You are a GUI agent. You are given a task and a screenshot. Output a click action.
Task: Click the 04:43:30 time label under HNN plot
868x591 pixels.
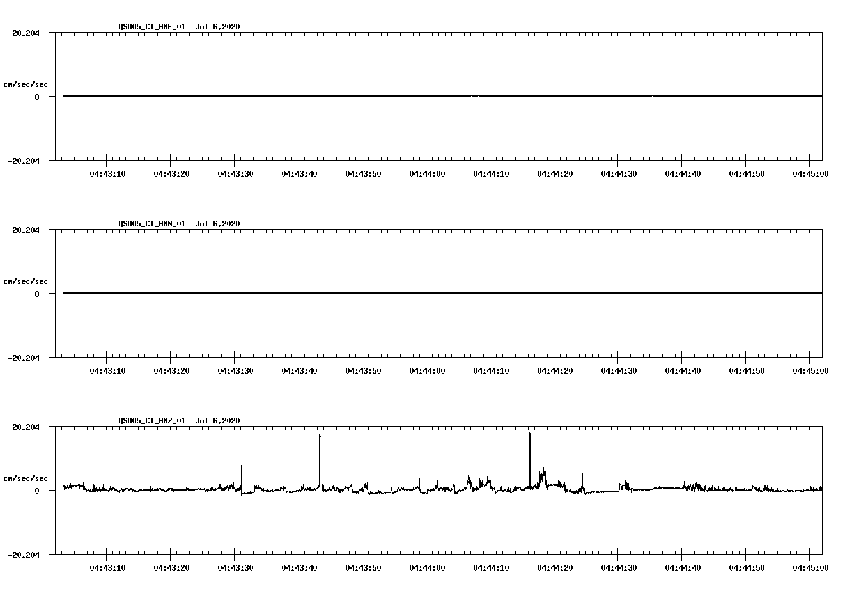tap(235, 370)
